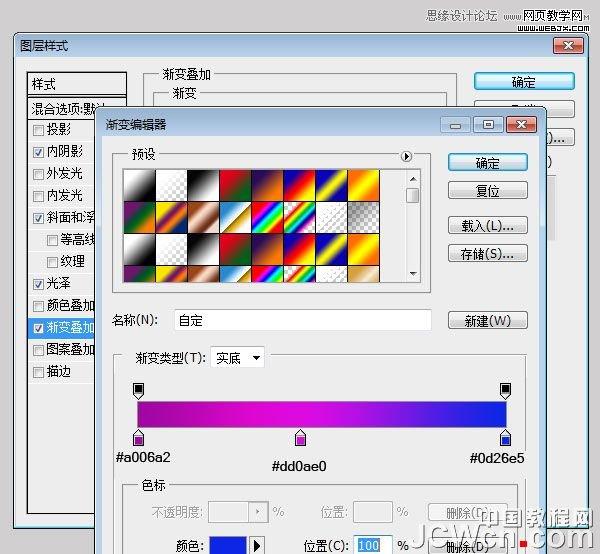Choose the second-row copper gradient preset

coord(203,217)
